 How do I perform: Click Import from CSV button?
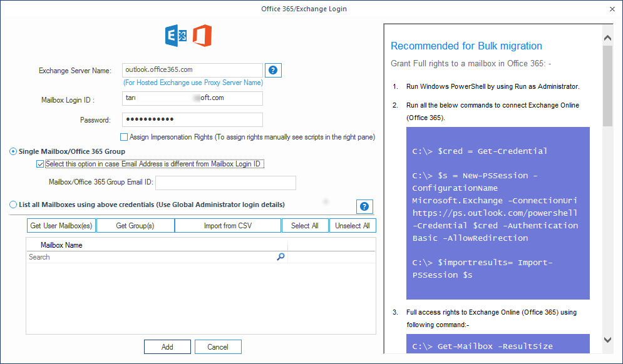coord(228,225)
